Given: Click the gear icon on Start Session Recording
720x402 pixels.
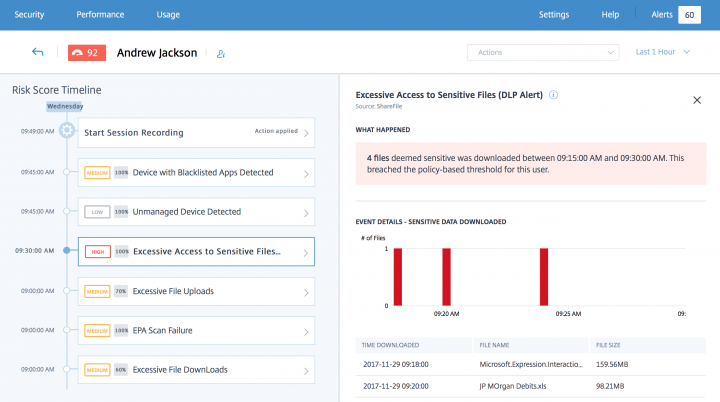Looking at the screenshot, I should point(67,131).
